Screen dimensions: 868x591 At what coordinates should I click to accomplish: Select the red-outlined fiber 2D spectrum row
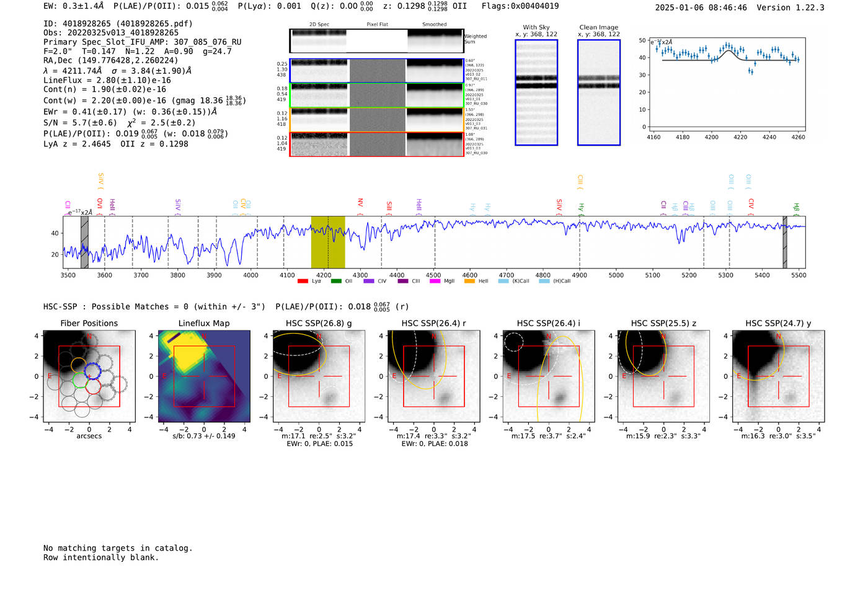point(376,144)
